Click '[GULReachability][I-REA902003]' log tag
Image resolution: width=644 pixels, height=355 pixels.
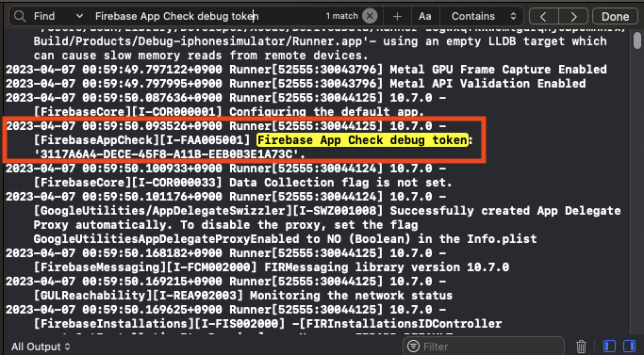pyautogui.click(x=139, y=296)
